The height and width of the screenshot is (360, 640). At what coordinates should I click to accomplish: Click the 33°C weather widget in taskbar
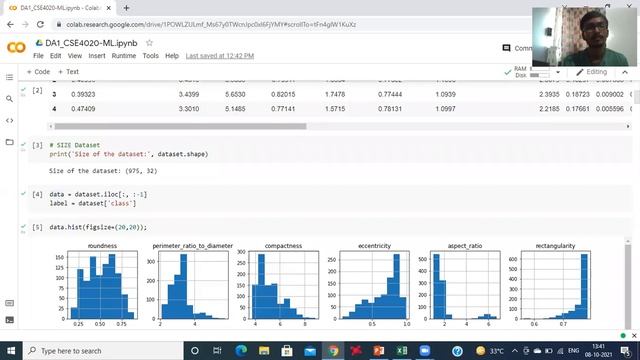coord(490,351)
